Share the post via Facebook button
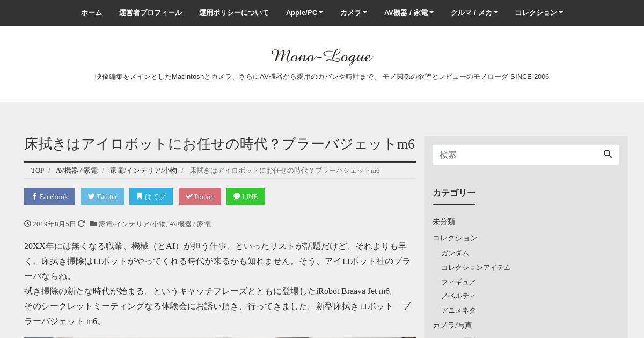The width and height of the screenshot is (644, 338). pos(49,196)
